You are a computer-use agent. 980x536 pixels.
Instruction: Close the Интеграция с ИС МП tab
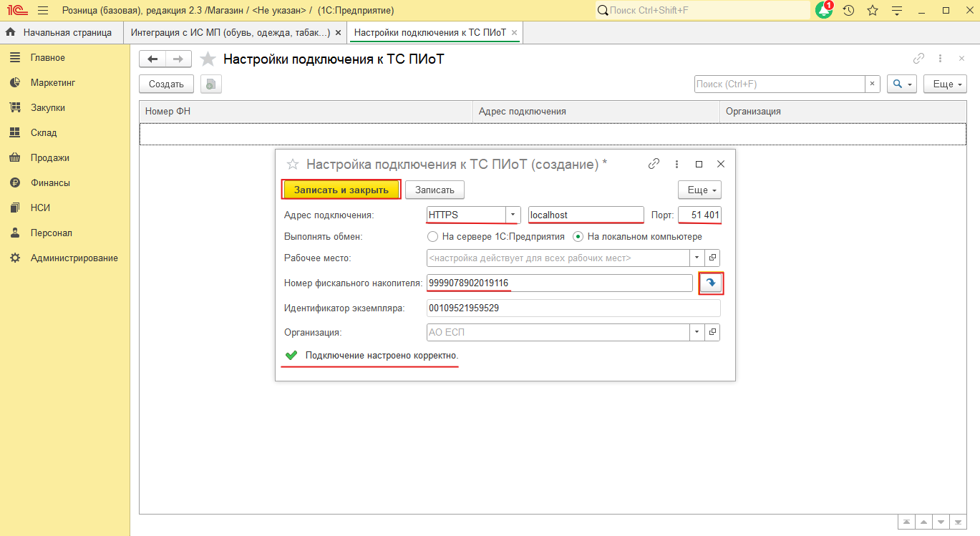tap(338, 33)
